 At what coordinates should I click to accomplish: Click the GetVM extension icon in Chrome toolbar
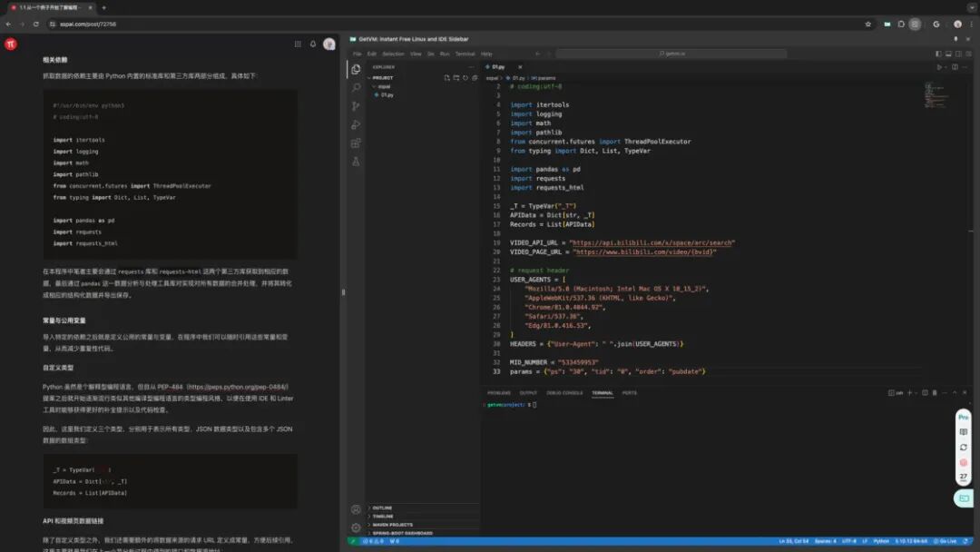pyautogui.click(x=887, y=25)
